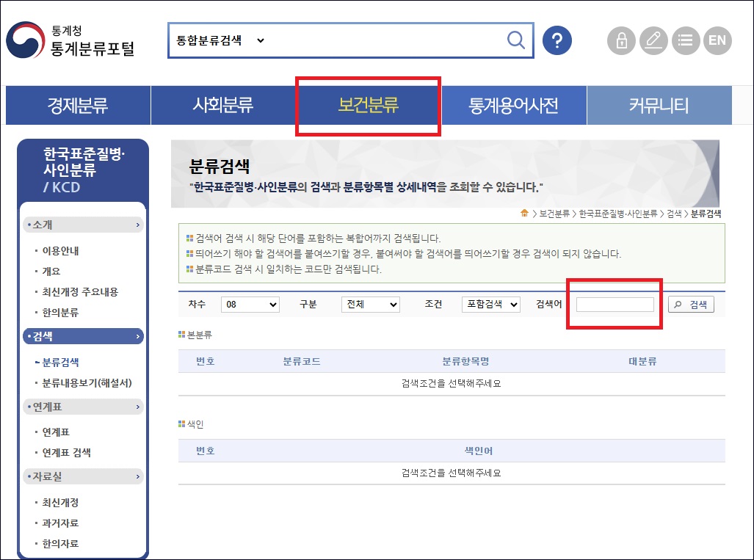The width and height of the screenshot is (754, 560).
Task: Click the list menu icon in the header
Action: coord(685,40)
